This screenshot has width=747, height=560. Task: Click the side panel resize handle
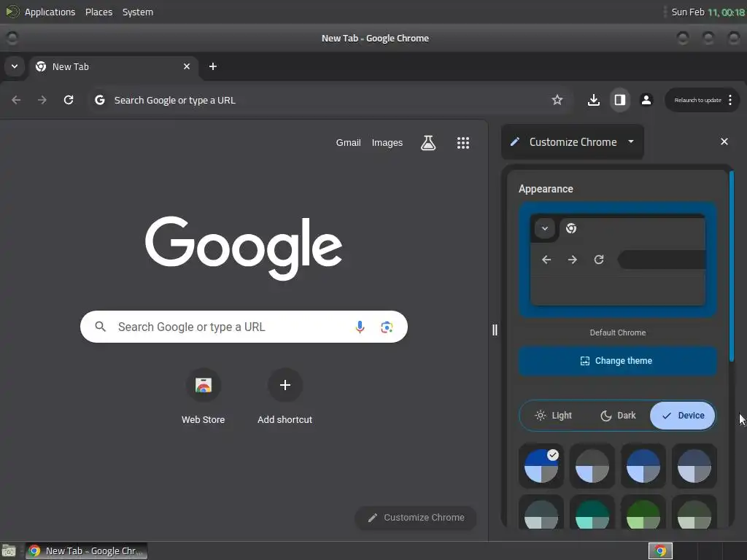495,330
